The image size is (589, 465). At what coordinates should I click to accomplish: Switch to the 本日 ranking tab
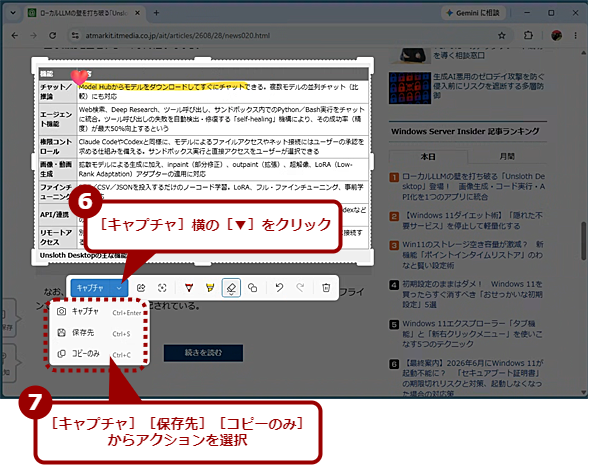(428, 157)
